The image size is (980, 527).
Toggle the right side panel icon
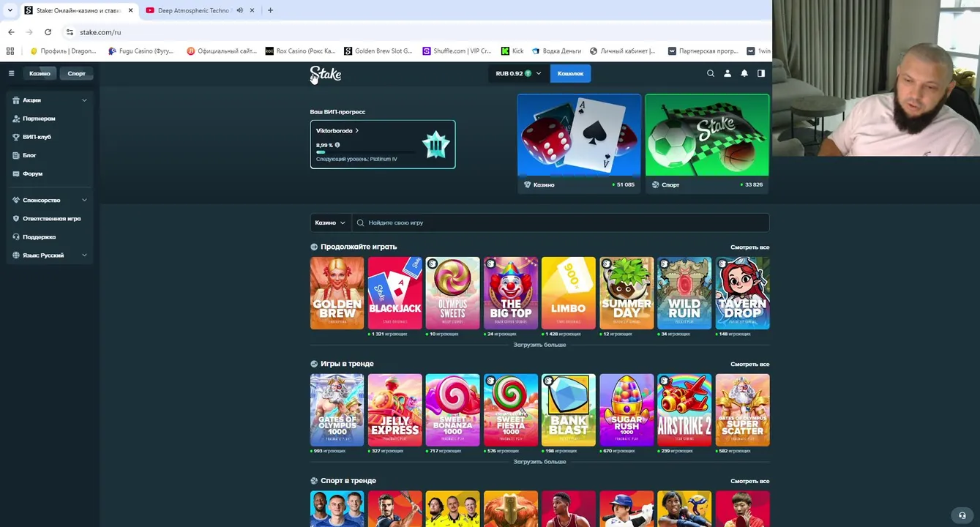coord(761,73)
